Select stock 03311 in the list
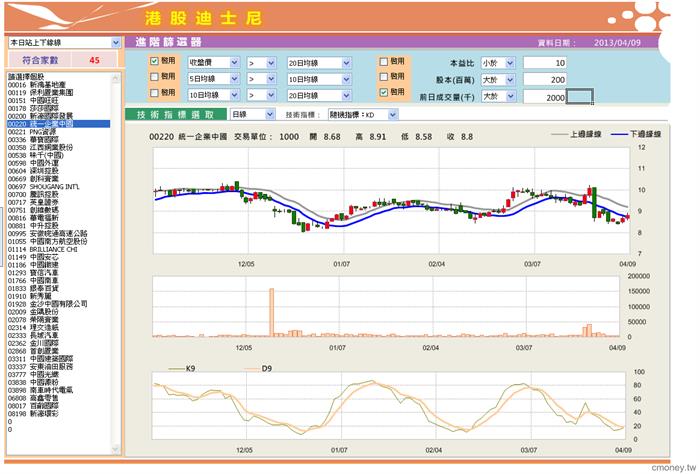 coord(58,358)
